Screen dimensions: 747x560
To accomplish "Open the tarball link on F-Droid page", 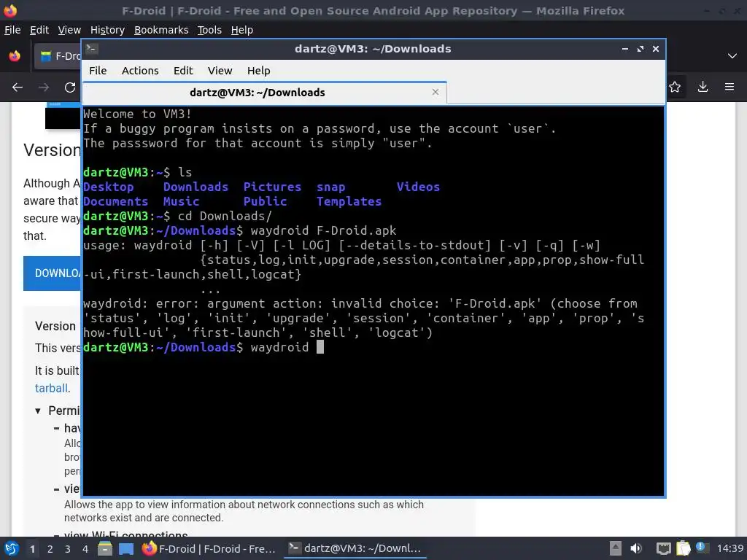I will point(51,388).
